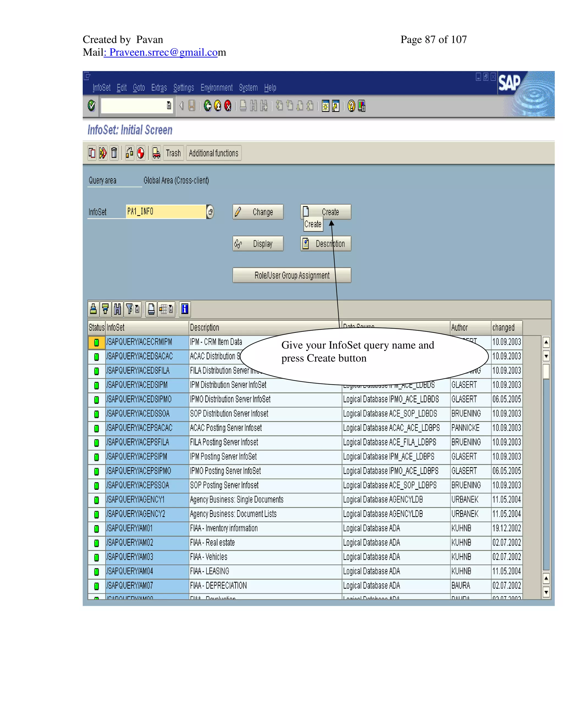This screenshot has width=563, height=728.
Task: Click the Author column header
Action: (470, 328)
